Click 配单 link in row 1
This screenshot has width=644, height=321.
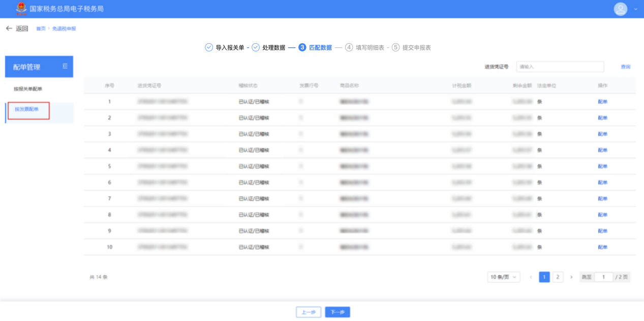(x=602, y=102)
